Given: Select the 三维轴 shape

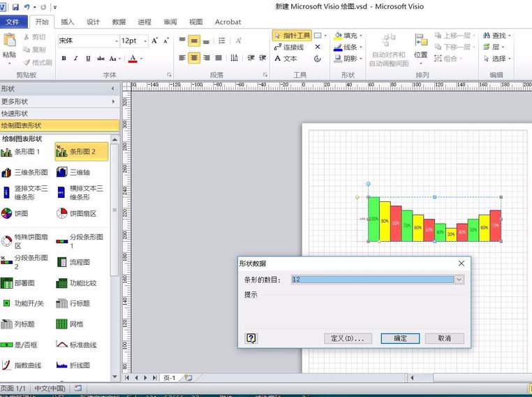Looking at the screenshot, I should tap(73, 172).
